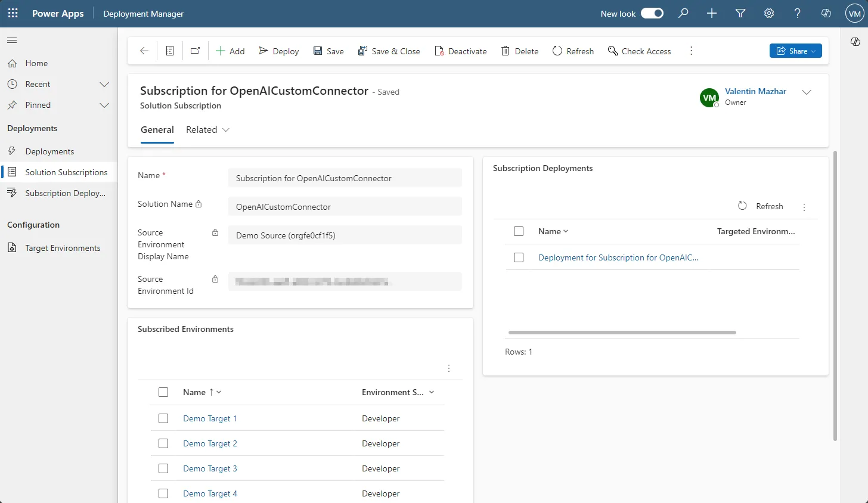
Task: Delete the subscription record
Action: click(x=520, y=51)
